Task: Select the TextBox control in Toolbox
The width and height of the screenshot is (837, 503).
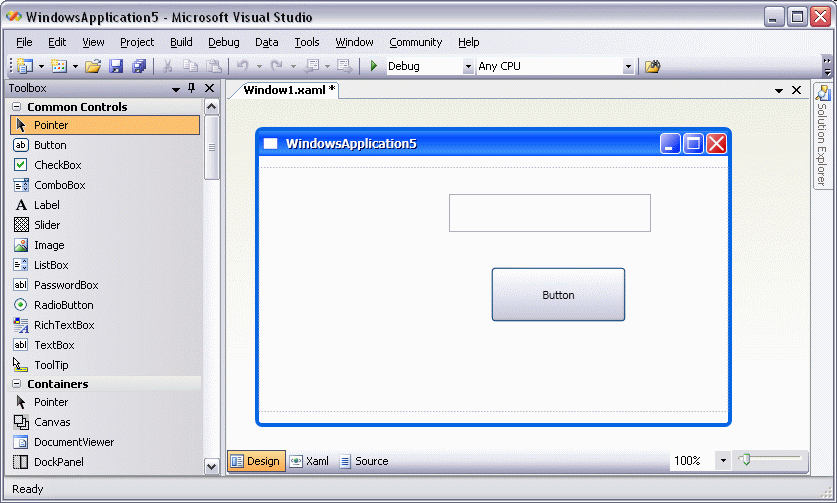Action: (x=105, y=345)
